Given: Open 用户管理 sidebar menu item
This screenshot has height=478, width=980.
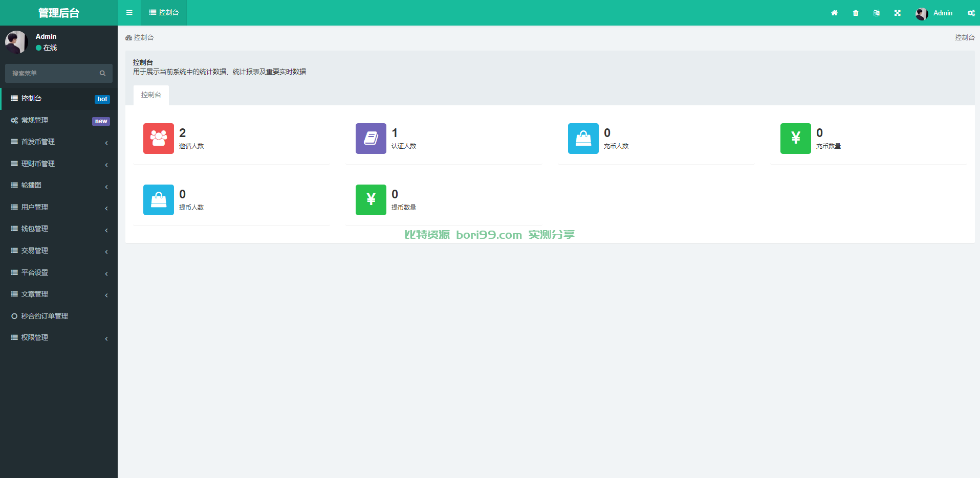Looking at the screenshot, I should click(59, 207).
